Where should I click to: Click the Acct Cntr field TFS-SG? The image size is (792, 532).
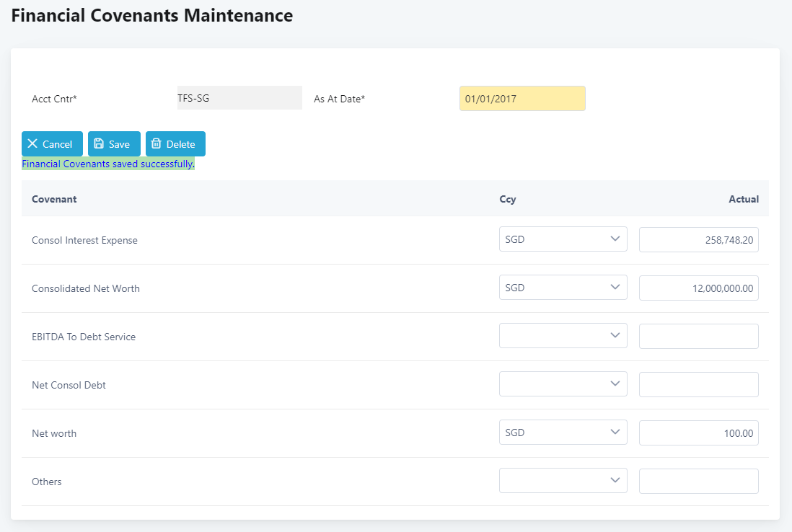pos(239,98)
